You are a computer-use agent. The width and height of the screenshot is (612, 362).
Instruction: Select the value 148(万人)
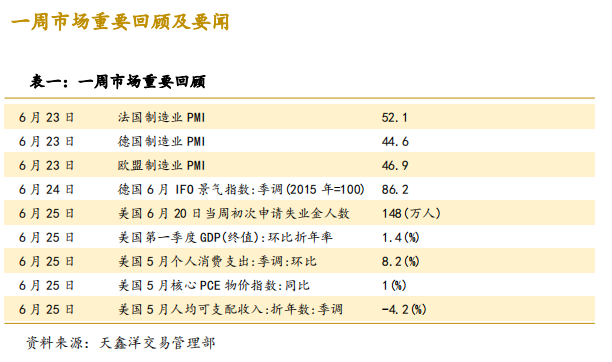coord(411,213)
